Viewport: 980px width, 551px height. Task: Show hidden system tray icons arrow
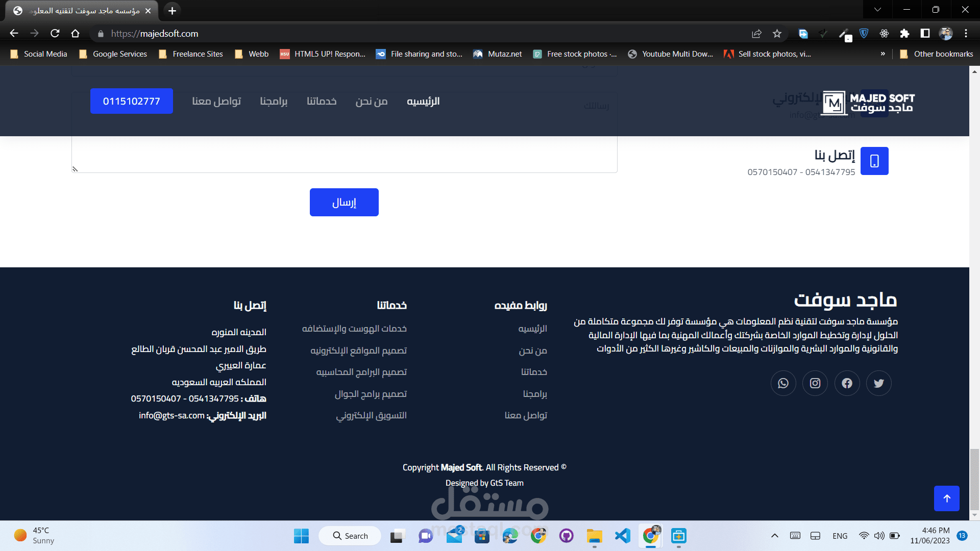coord(774,536)
